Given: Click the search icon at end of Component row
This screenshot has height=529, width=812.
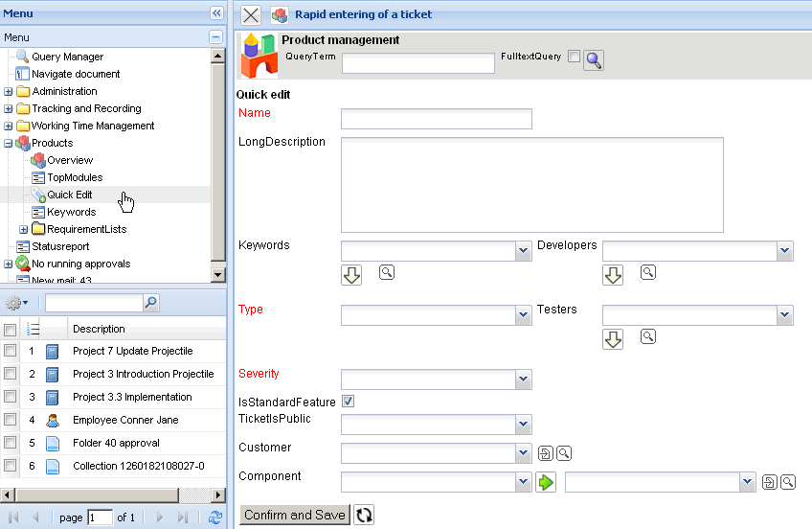Looking at the screenshot, I should click(x=788, y=482).
